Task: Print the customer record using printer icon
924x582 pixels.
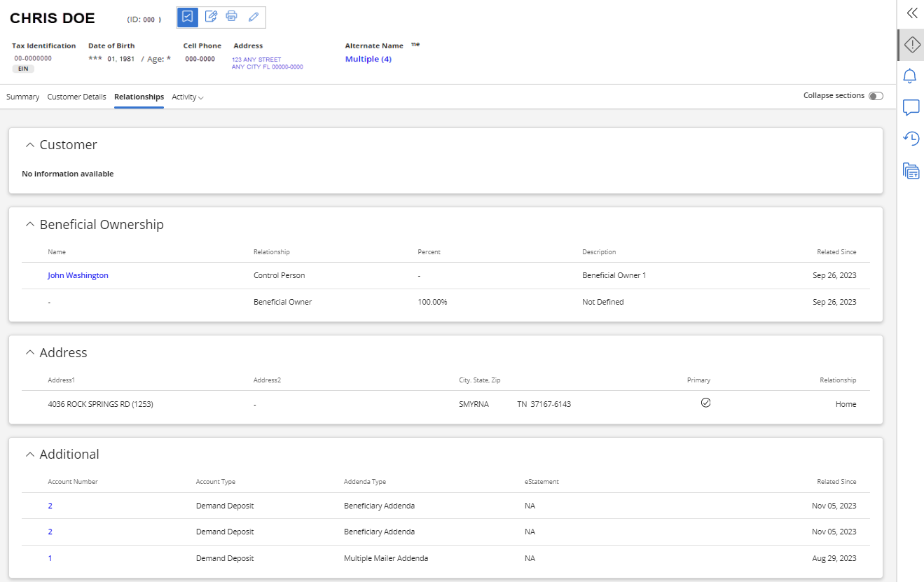Action: point(232,16)
